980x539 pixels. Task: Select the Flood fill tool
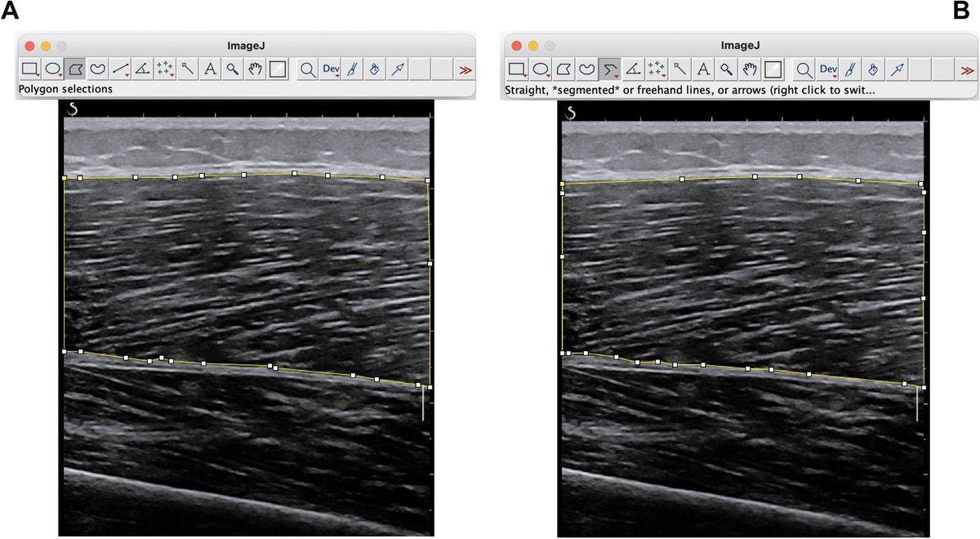click(x=374, y=69)
